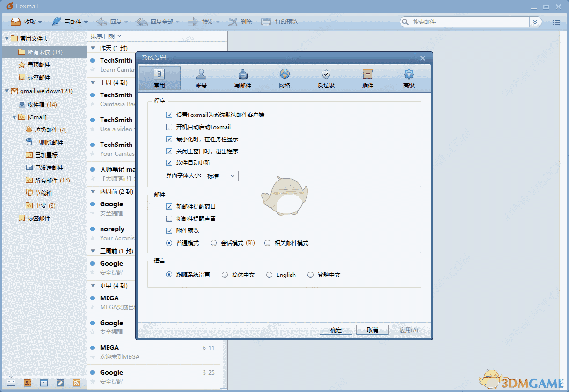This screenshot has width=569, height=392.
Task: Open the 高级 advanced settings icon
Action: coord(409,78)
